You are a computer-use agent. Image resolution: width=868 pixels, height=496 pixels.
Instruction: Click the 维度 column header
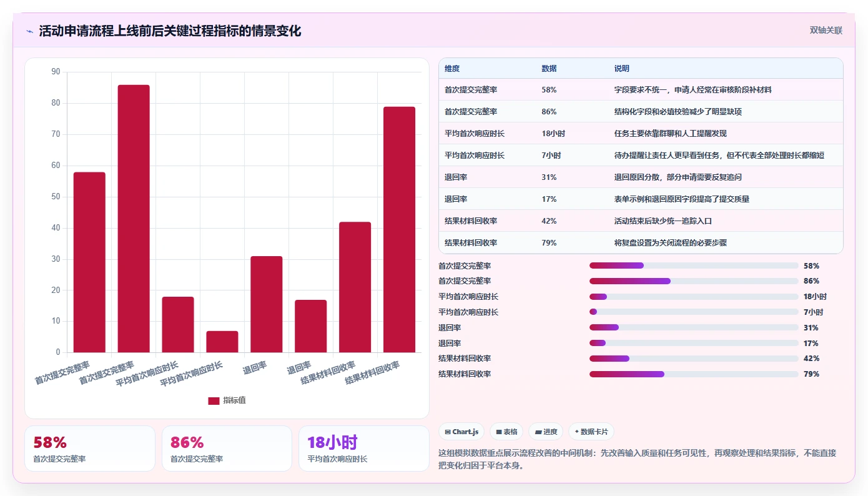[x=452, y=69]
